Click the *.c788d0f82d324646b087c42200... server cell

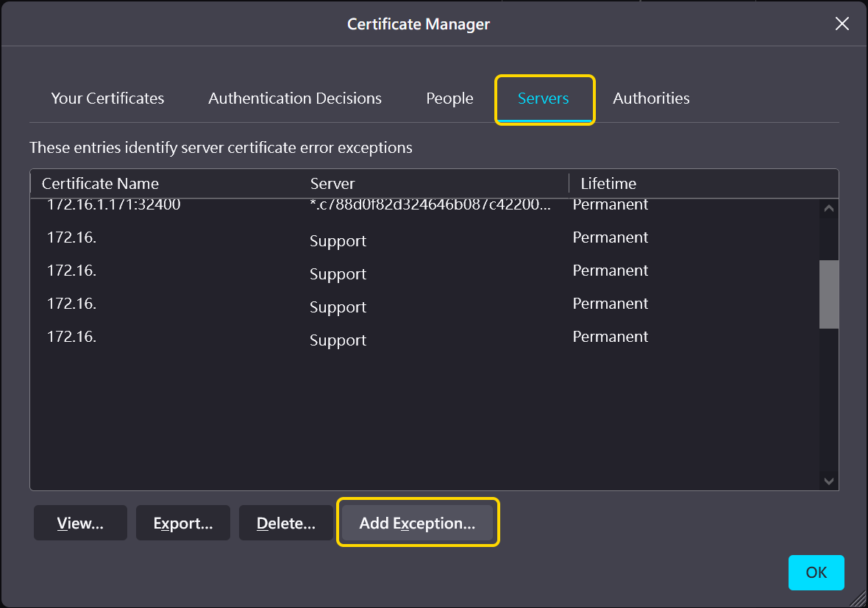[430, 204]
